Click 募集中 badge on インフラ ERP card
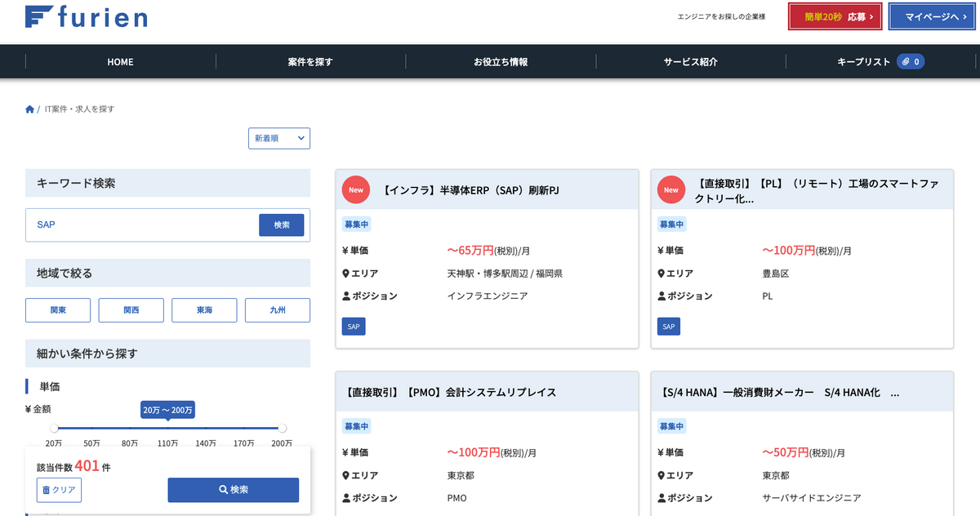This screenshot has height=516, width=980. click(357, 225)
